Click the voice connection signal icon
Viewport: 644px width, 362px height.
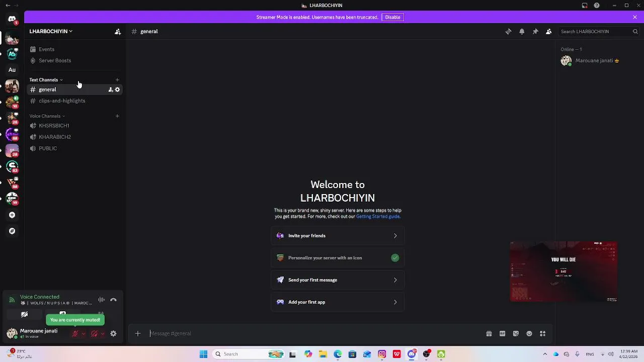click(x=12, y=300)
